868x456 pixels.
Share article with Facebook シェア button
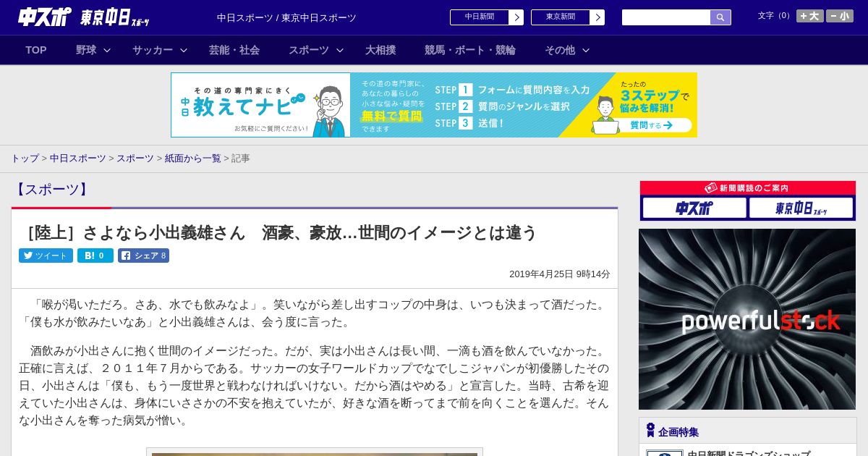pyautogui.click(x=143, y=256)
